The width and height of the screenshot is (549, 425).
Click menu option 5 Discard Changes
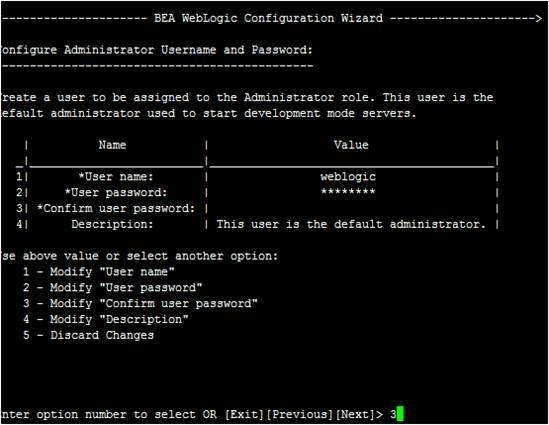[89, 335]
